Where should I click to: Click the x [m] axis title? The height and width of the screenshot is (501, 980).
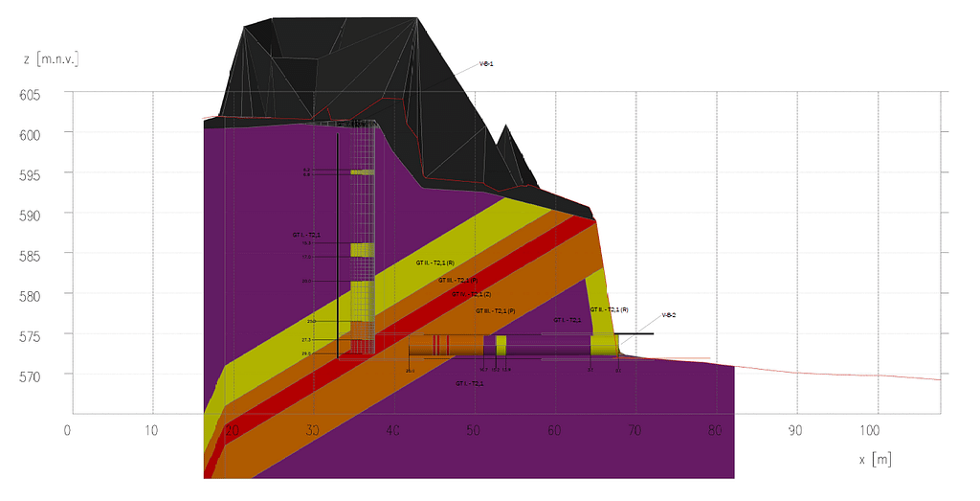875,460
